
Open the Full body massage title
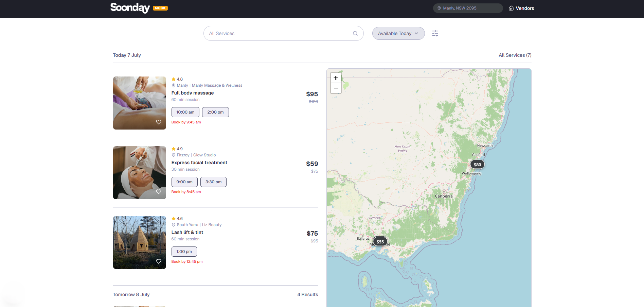tap(193, 93)
